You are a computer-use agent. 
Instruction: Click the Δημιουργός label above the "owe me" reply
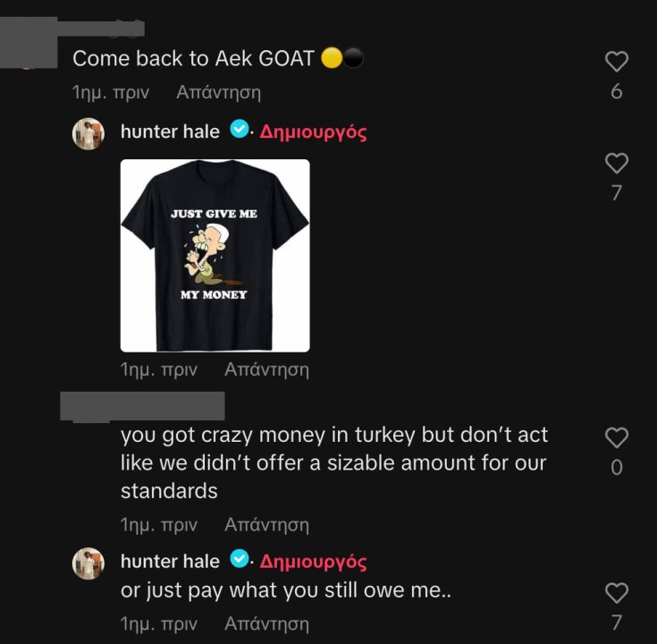tap(313, 562)
